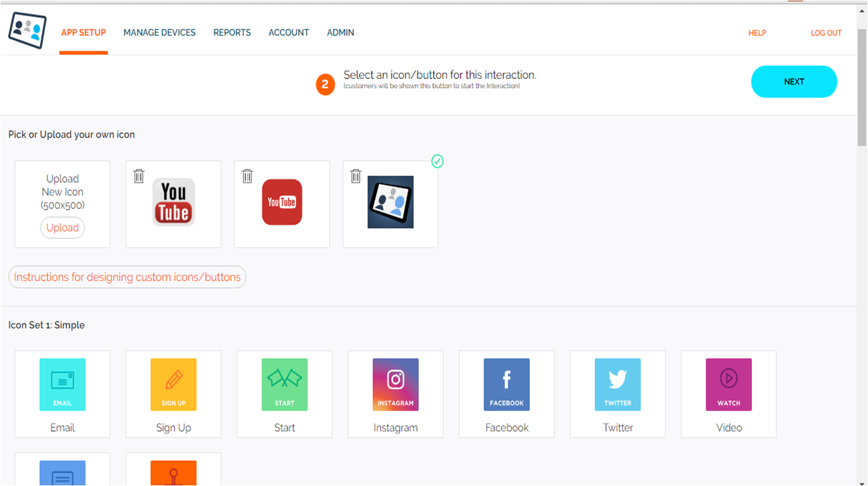Click 'Pick or Upload your own icon' heading
The height and width of the screenshot is (486, 868).
[x=71, y=134]
